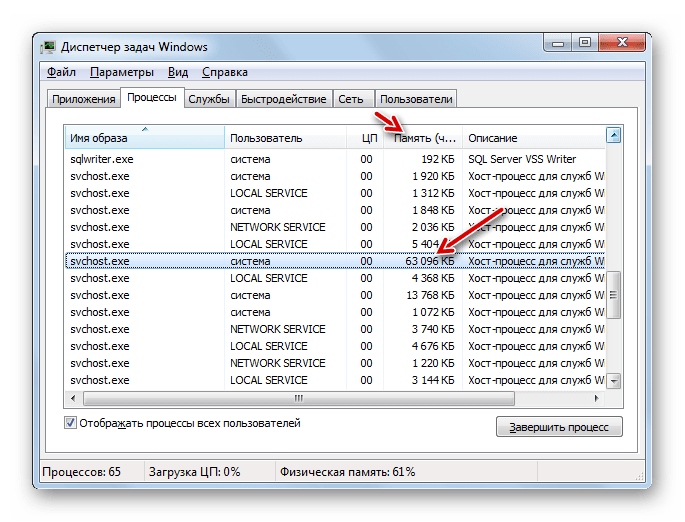Select svchost.exe row using 4 676 КБ
Screen dimensions: 685x522
[x=335, y=346]
